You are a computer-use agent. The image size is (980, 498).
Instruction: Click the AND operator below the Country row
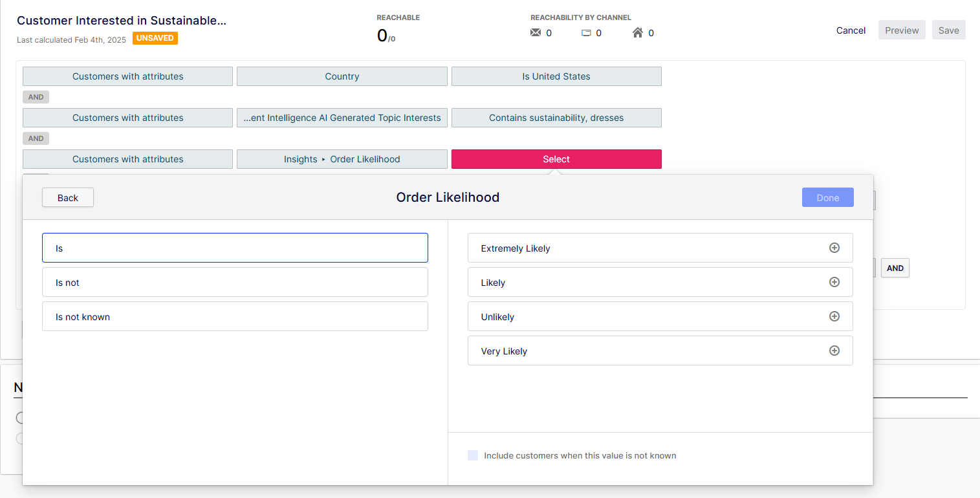tap(36, 97)
